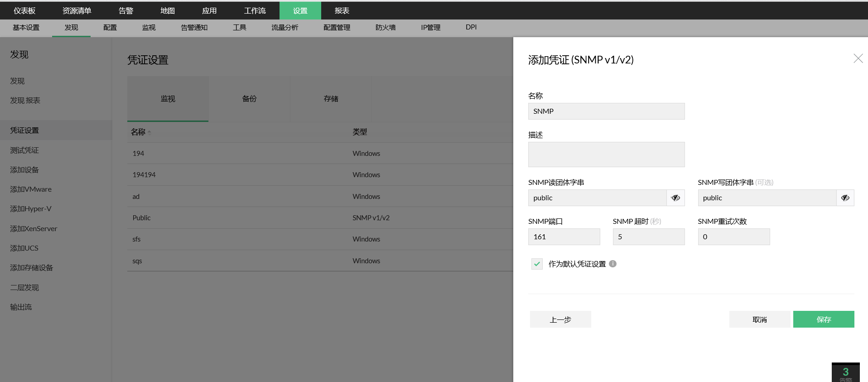Viewport: 868px width, 382px height.
Task: Switch to the 基本设置 sub-tab
Action: tap(26, 28)
